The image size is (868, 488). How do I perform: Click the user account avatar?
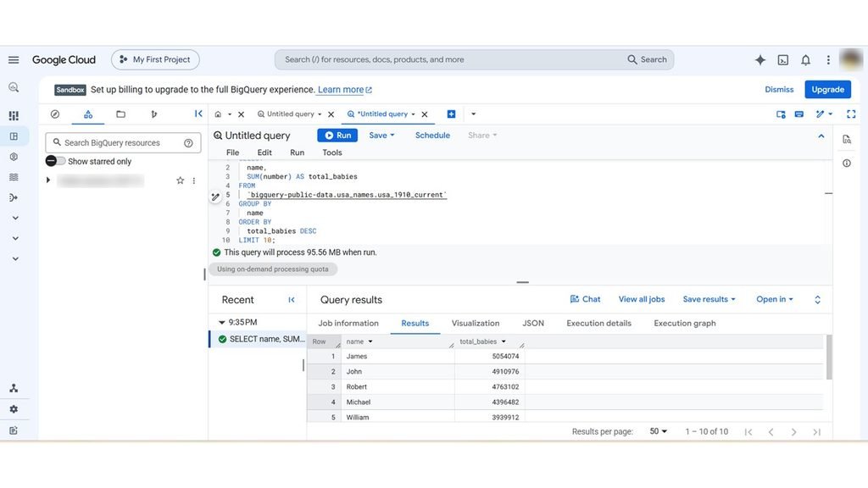tap(851, 59)
